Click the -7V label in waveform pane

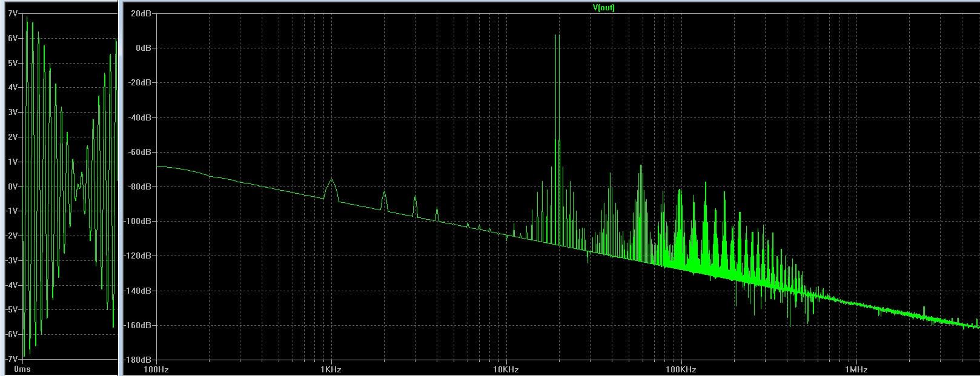click(12, 360)
